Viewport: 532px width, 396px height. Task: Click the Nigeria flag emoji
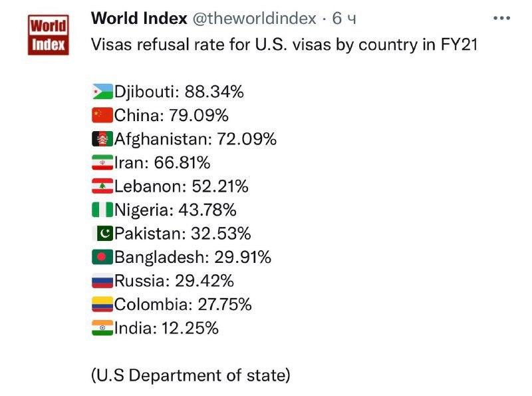(x=102, y=210)
